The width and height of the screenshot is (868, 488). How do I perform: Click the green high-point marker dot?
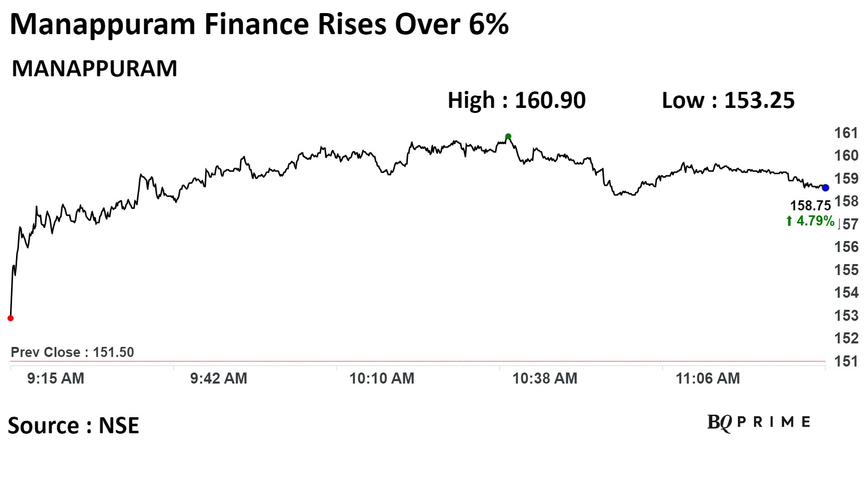point(508,136)
